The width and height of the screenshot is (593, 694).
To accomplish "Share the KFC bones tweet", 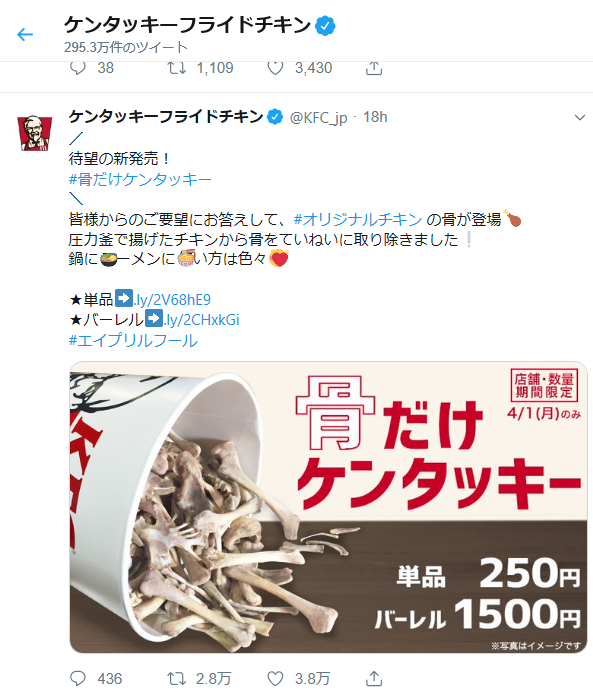I will pyautogui.click(x=374, y=678).
